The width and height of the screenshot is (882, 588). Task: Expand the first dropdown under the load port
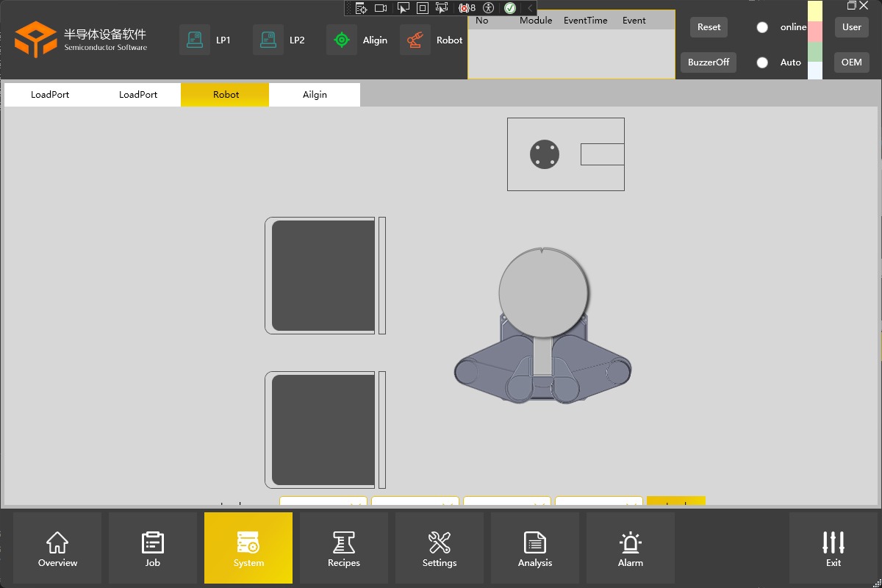(323, 501)
